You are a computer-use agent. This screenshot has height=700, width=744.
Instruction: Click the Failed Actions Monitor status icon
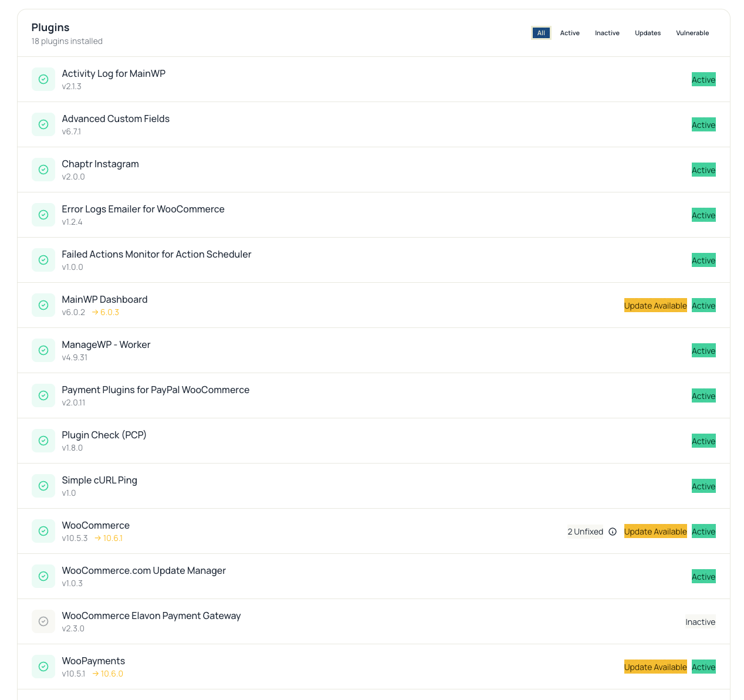(x=43, y=260)
